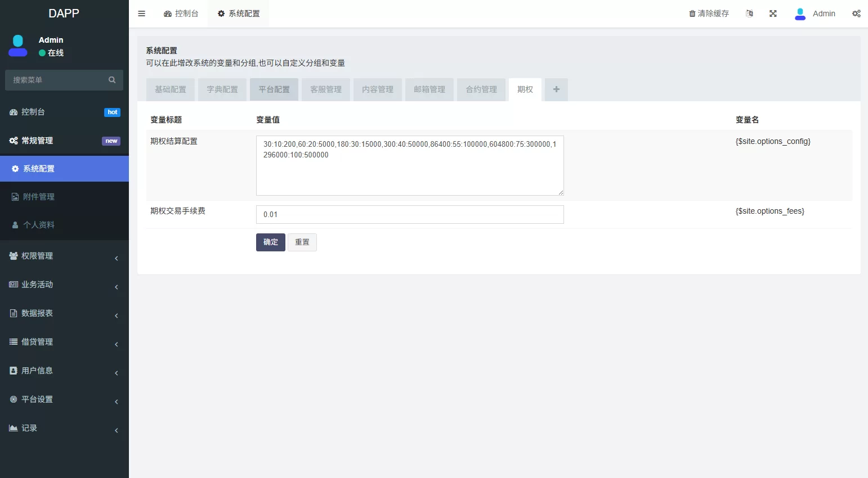Expand the 业务活动 sidebar menu

(64, 285)
